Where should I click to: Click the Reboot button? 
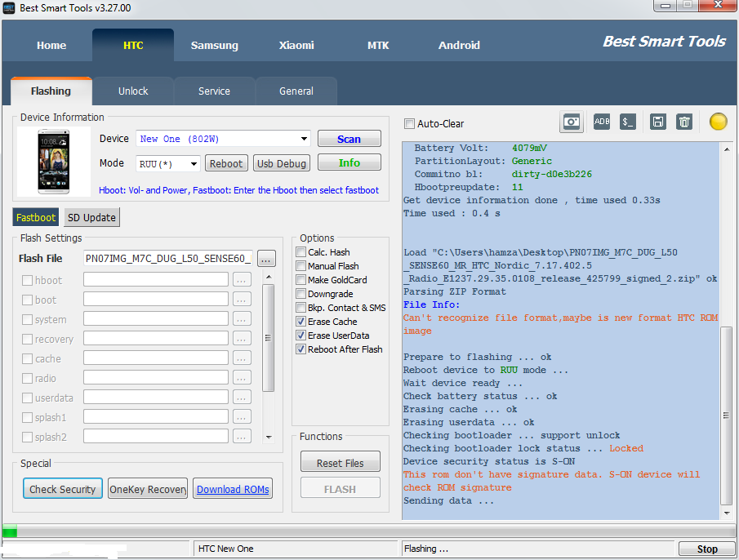[225, 163]
